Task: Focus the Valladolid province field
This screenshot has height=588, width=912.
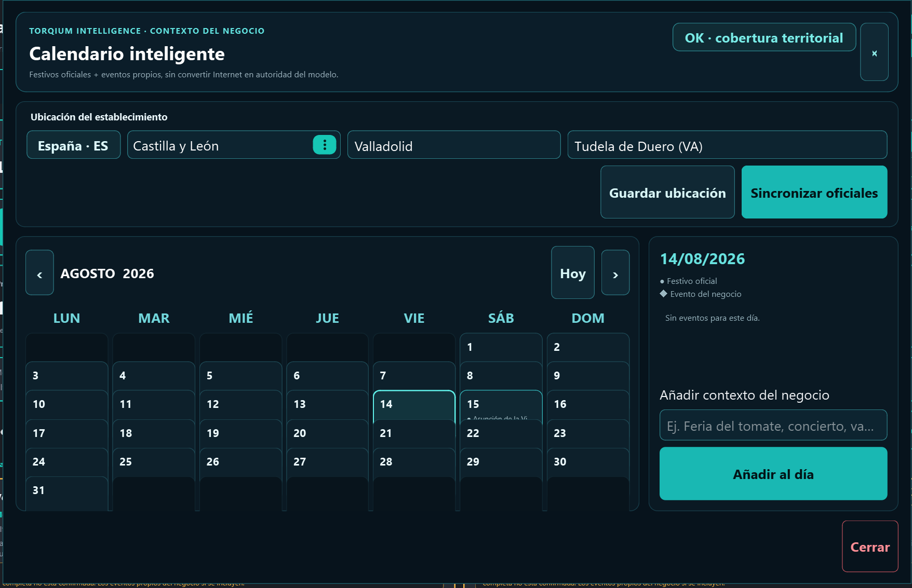Action: (x=454, y=145)
